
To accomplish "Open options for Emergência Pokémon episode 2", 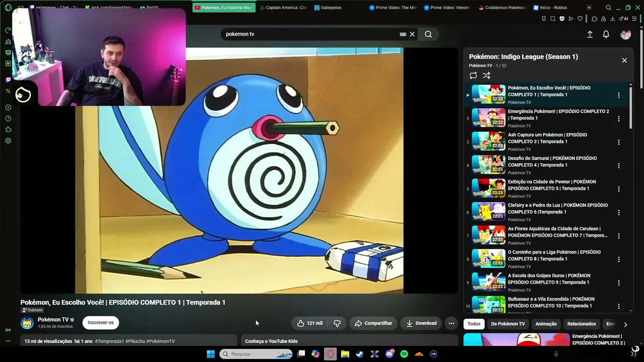I will click(x=619, y=119).
